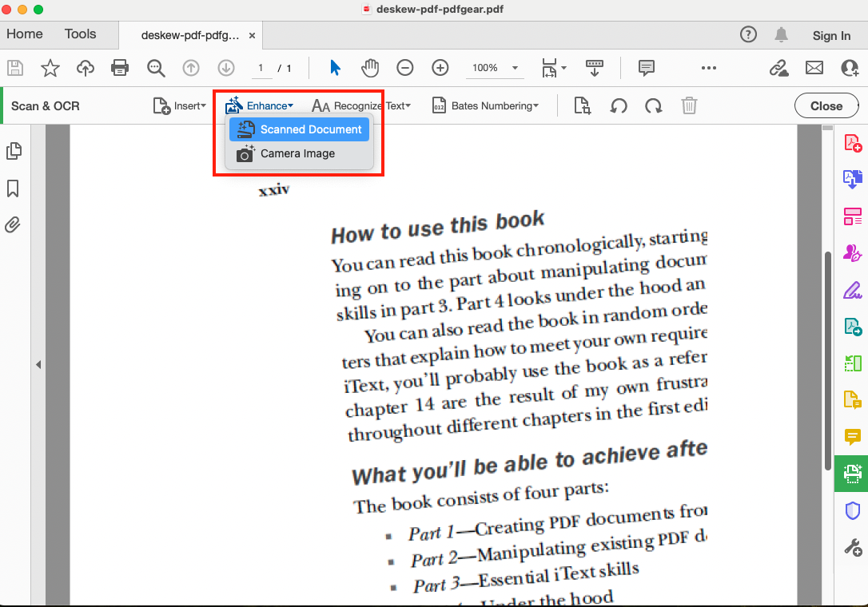868x607 pixels.
Task: Invite people with add-user icon
Action: point(850,68)
